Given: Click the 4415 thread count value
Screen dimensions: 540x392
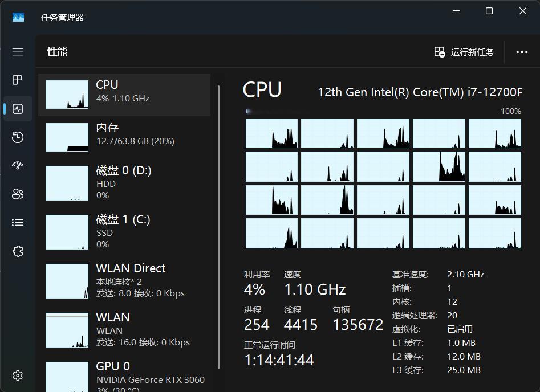Looking at the screenshot, I should (x=301, y=325).
